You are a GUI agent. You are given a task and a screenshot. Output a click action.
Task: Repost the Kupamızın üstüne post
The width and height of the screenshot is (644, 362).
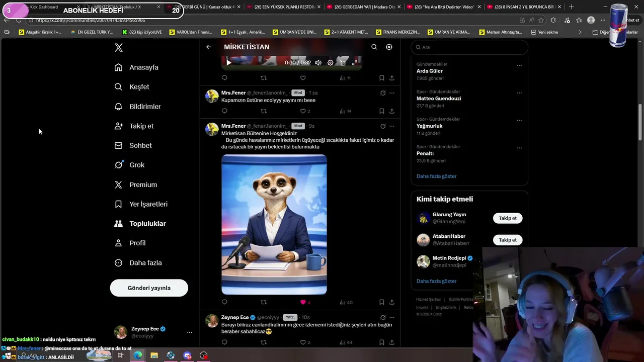pos(264,111)
